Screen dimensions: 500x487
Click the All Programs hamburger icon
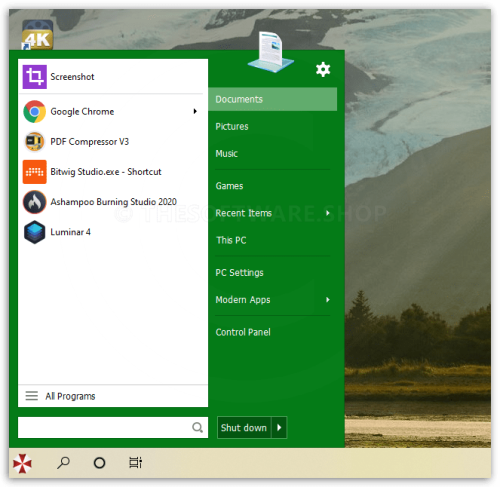[32, 396]
